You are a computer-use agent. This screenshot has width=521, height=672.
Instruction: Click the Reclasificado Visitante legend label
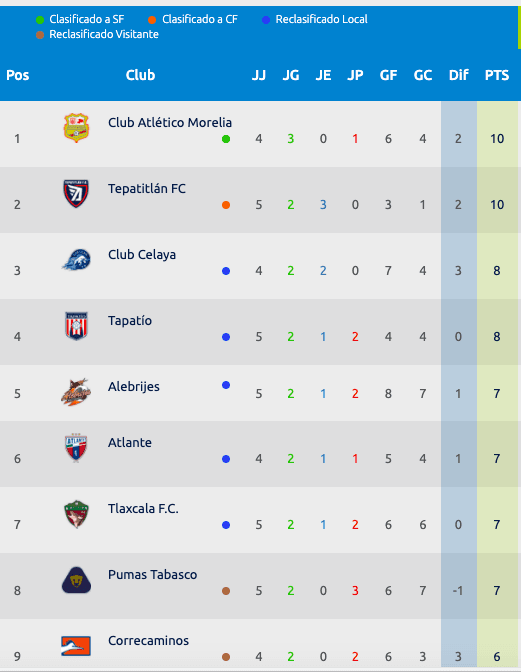[x=104, y=34]
